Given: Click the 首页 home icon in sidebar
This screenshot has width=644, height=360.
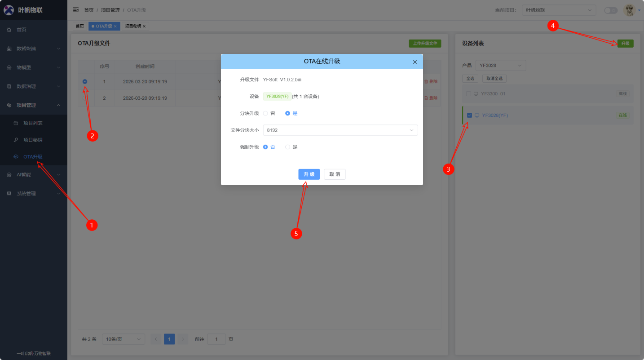Looking at the screenshot, I should point(9,30).
